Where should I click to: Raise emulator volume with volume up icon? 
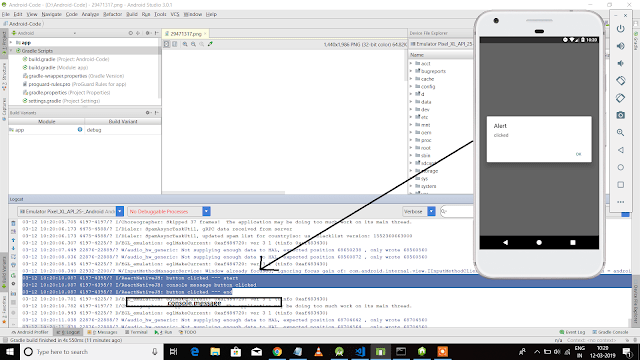pyautogui.click(x=620, y=46)
